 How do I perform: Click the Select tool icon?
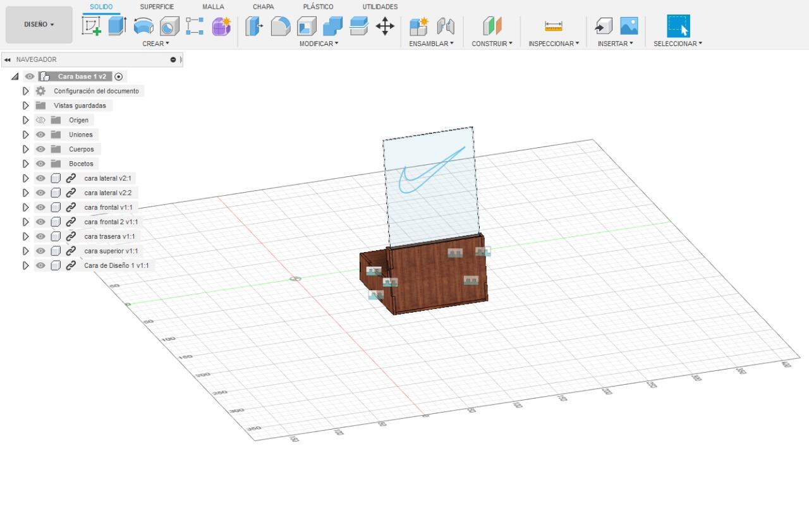(x=678, y=26)
